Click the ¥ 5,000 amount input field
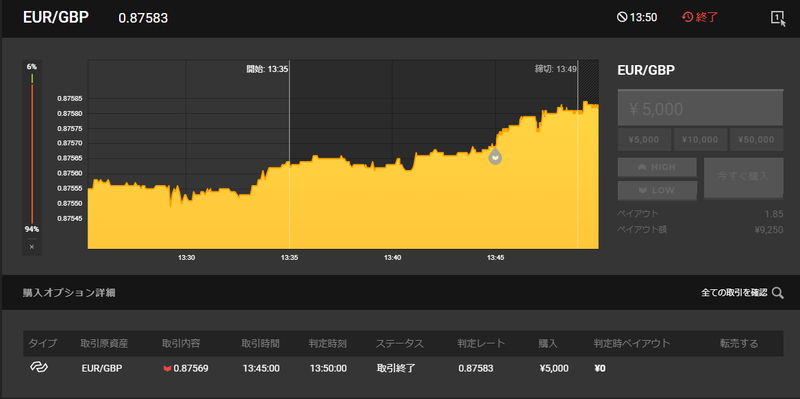This screenshot has width=800, height=399. [700, 108]
